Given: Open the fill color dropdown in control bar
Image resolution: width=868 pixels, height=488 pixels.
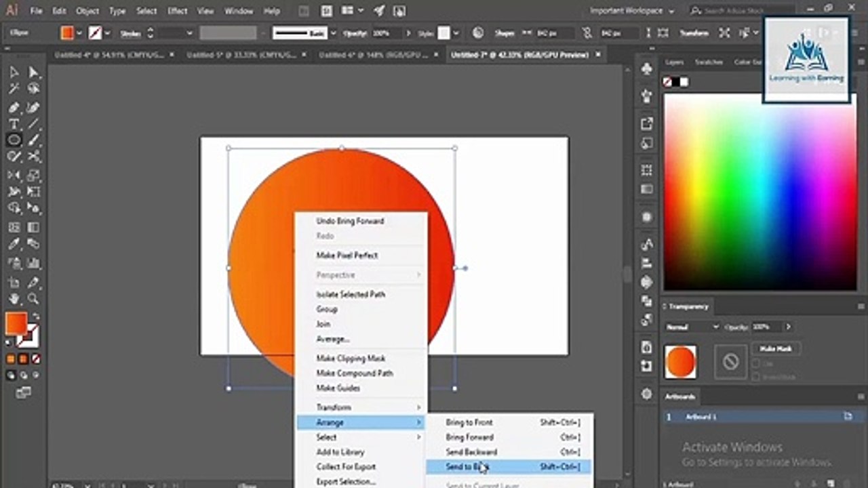Looking at the screenshot, I should coord(80,33).
